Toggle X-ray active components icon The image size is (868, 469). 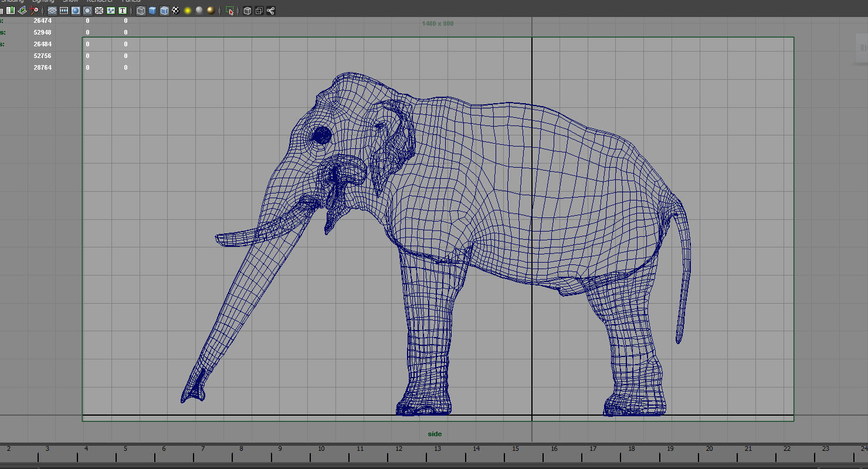259,11
